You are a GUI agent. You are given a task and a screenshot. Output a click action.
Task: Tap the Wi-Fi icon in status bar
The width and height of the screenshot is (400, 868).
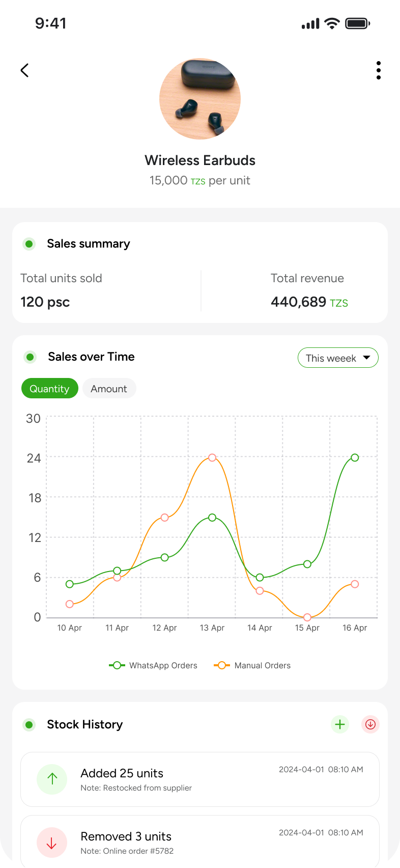332,23
